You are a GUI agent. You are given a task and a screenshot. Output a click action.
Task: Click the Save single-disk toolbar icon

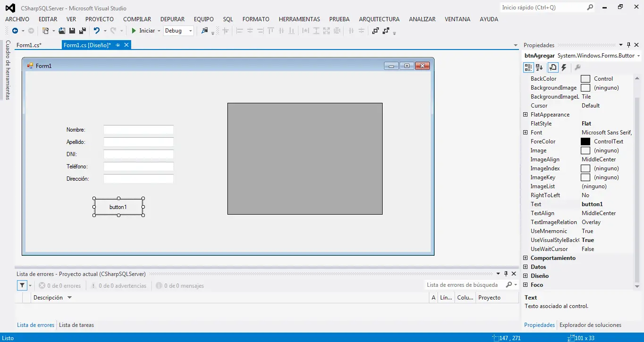tap(72, 31)
